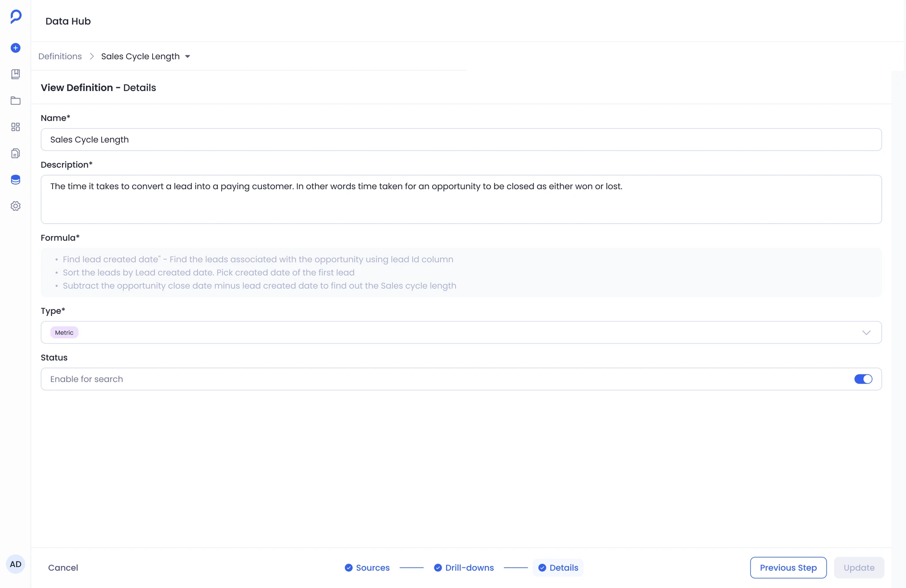The width and height of the screenshot is (906, 588).
Task: Click the Sources step checkmark icon
Action: point(349,568)
